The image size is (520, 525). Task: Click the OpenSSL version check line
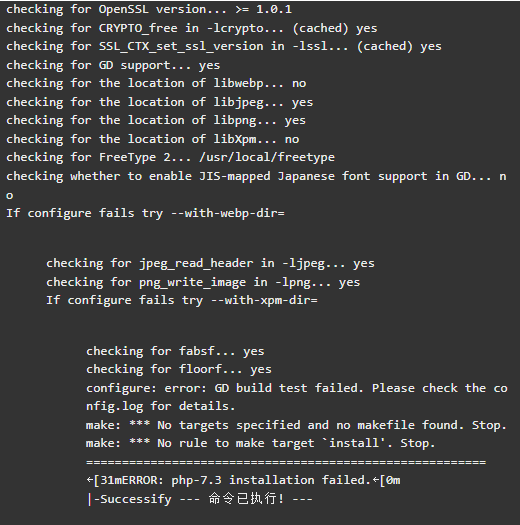pos(149,9)
